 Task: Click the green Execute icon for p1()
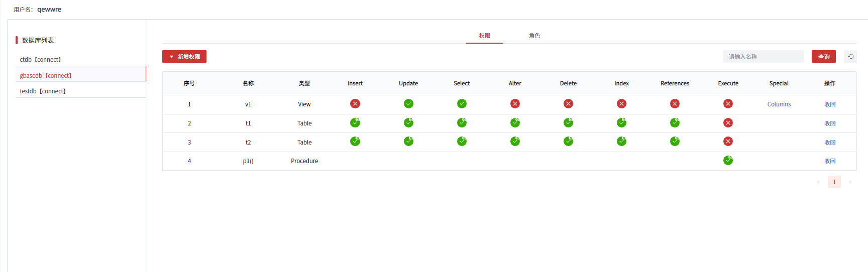tap(728, 161)
